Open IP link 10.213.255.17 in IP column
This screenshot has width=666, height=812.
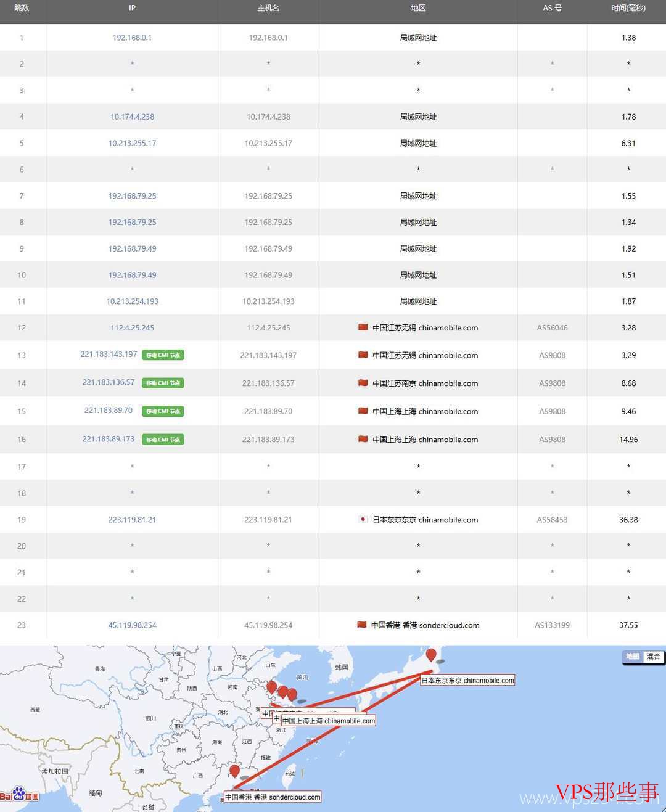tap(132, 143)
